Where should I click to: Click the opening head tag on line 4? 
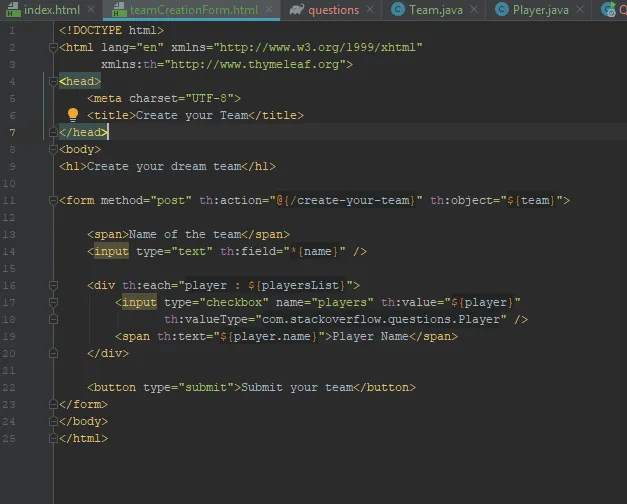point(80,82)
